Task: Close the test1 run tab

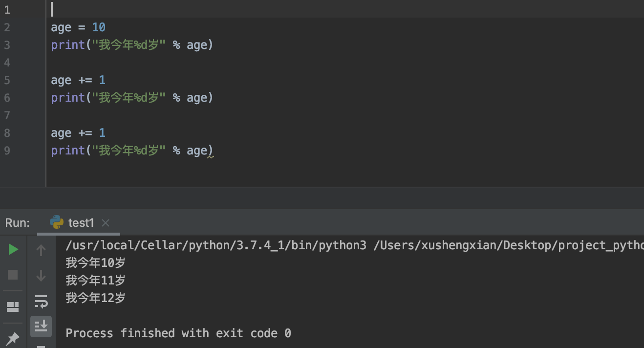Action: coord(106,223)
